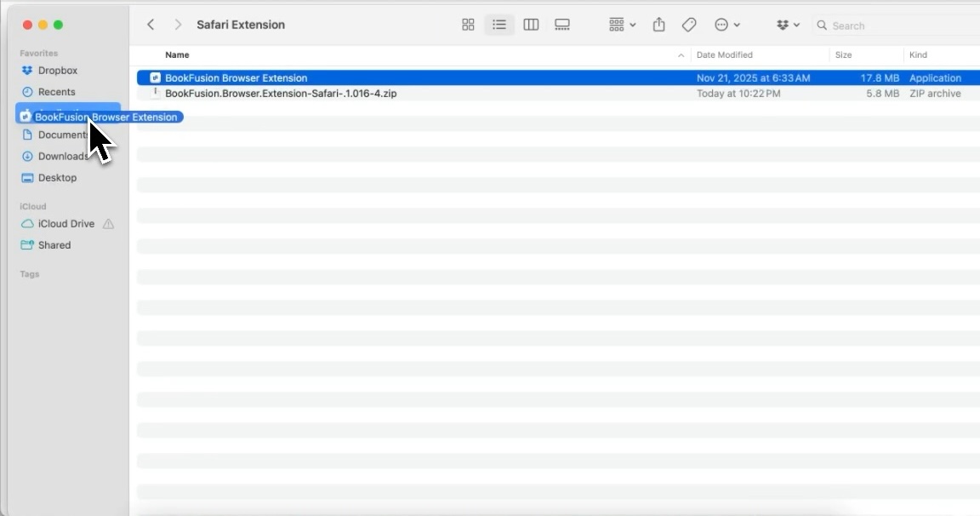This screenshot has height=516, width=980.
Task: Select the list view toggle
Action: (499, 25)
